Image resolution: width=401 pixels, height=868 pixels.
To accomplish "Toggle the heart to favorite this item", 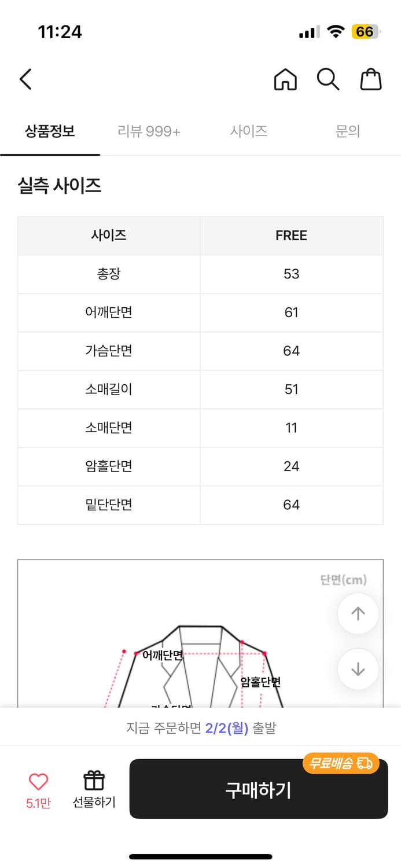I will (x=37, y=779).
